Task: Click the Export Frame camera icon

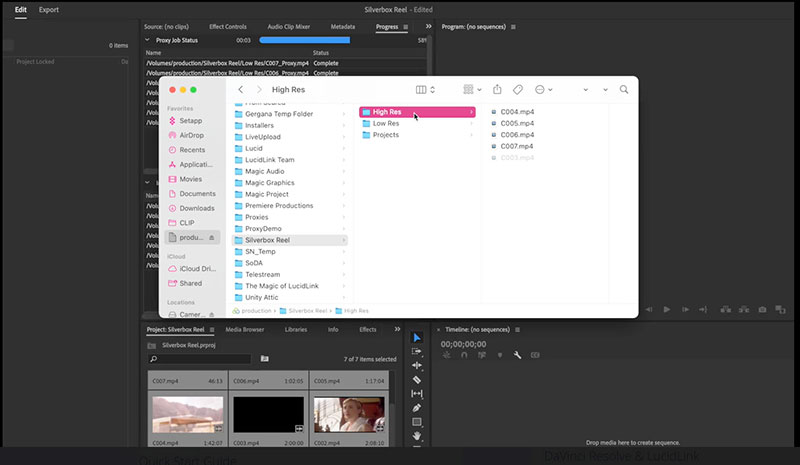Action: coord(762,309)
